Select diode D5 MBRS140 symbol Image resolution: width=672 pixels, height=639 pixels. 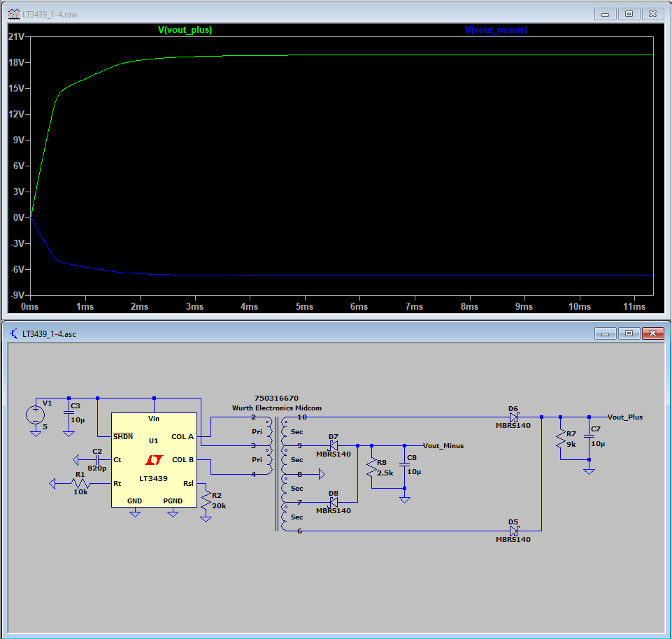coord(513,531)
